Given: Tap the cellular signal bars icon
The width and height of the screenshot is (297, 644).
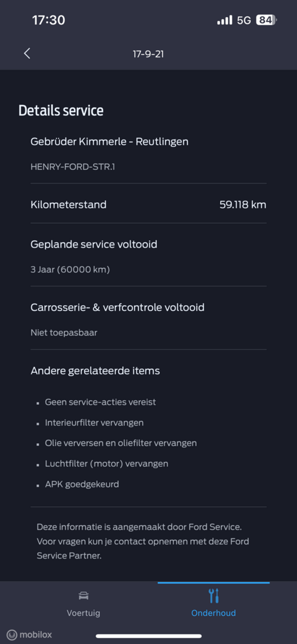Looking at the screenshot, I should pos(225,20).
